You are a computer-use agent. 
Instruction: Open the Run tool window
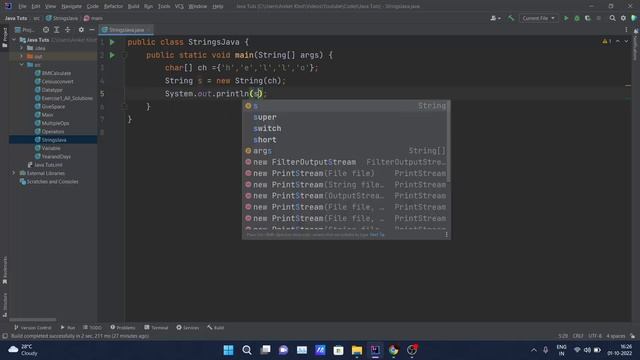68,328
